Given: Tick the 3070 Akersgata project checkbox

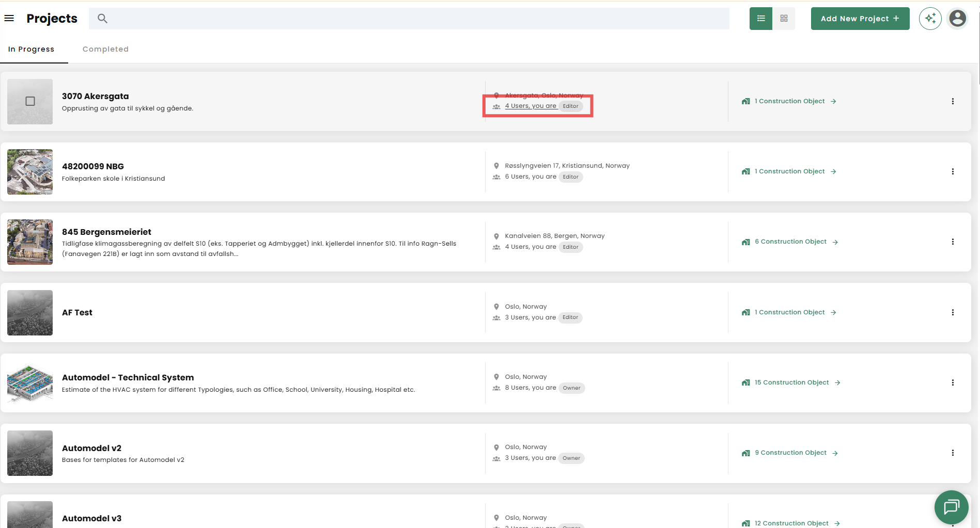Looking at the screenshot, I should point(30,101).
